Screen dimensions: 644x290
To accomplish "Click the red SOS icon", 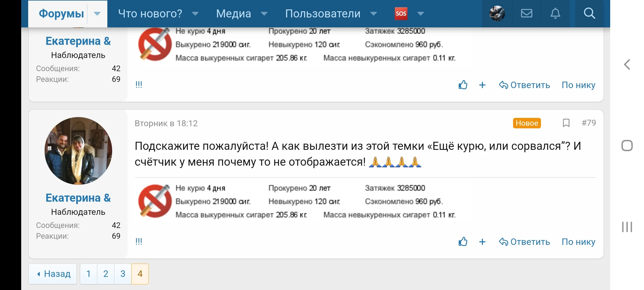I will (x=401, y=13).
